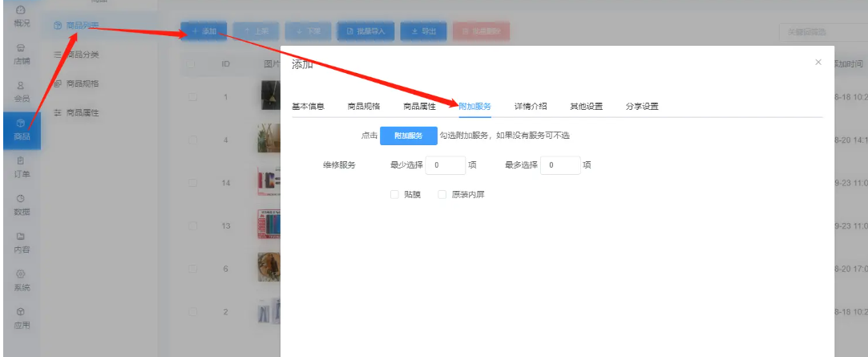The image size is (868, 357).
Task: Toggle the select-all checkbox in table header
Action: 192,64
